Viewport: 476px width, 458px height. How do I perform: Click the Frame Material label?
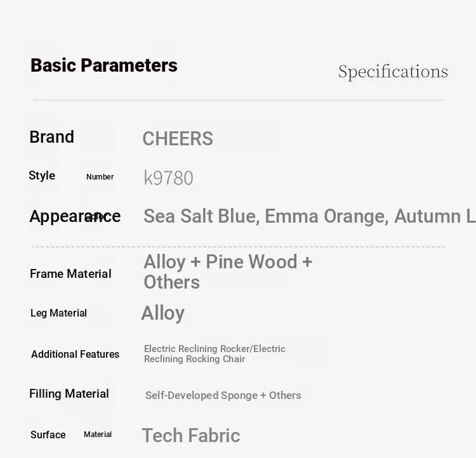(70, 274)
